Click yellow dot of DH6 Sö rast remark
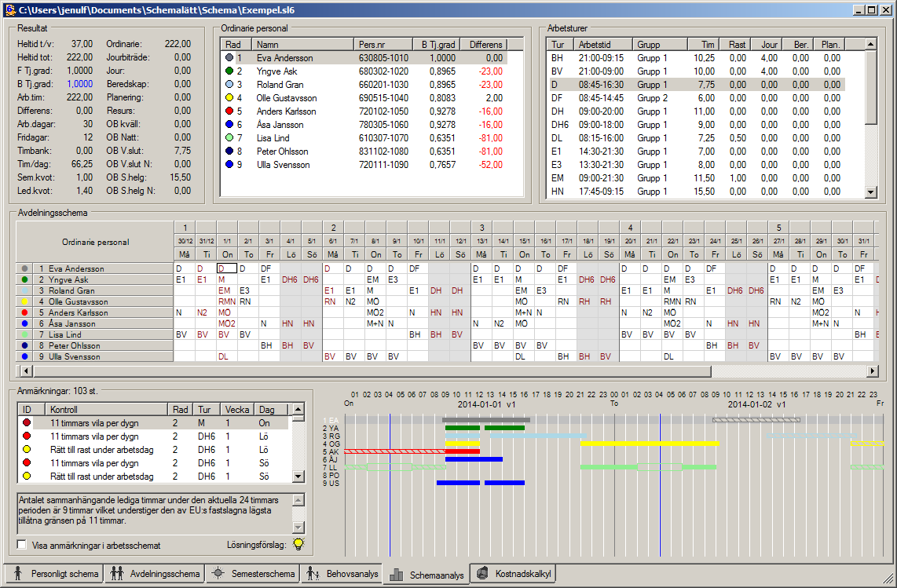The height and width of the screenshot is (588, 897). coord(27,476)
